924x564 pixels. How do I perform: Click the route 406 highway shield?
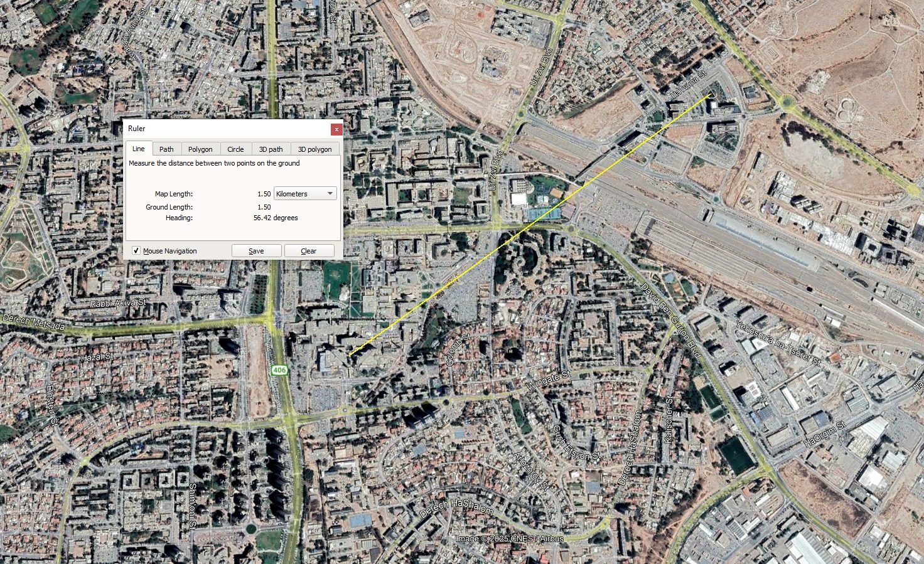pyautogui.click(x=279, y=370)
